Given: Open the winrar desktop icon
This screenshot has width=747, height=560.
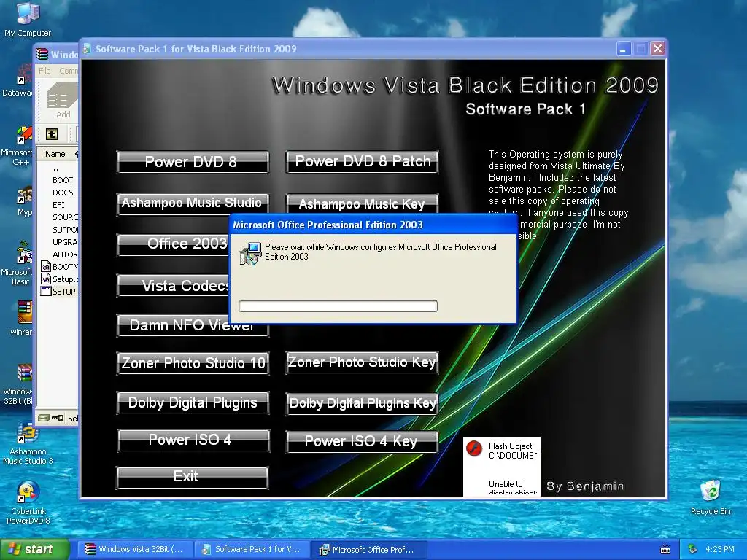Looking at the screenshot, I should [24, 318].
